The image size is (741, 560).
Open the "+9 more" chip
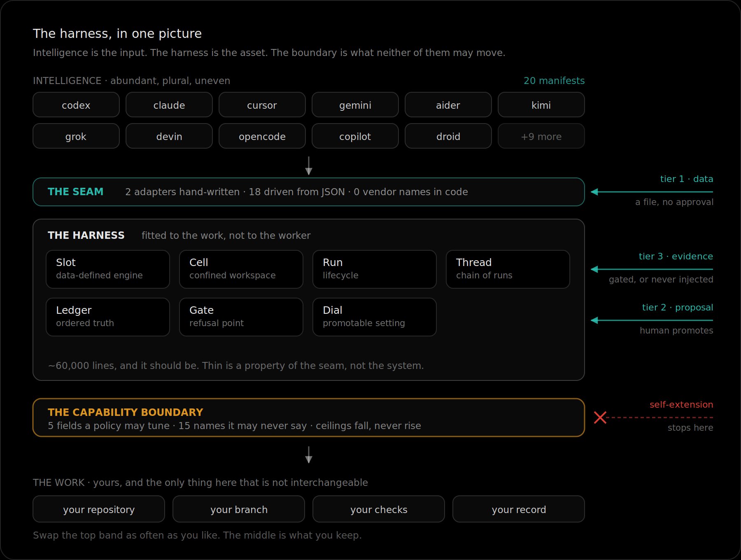541,136
